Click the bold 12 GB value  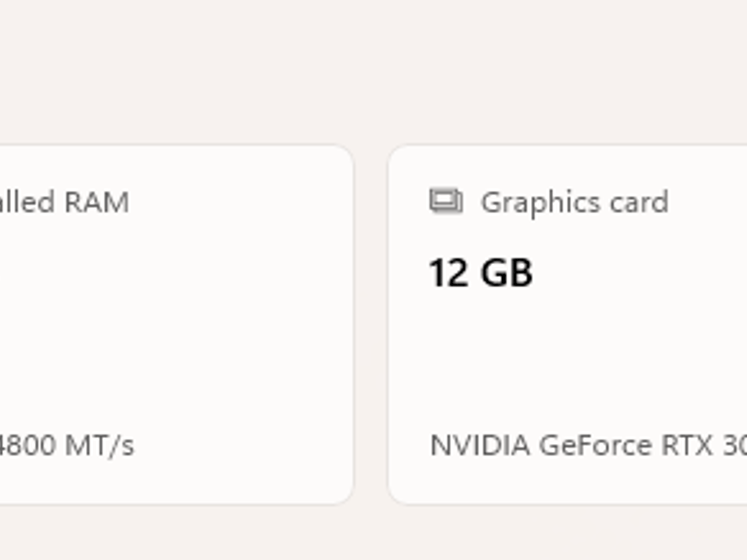point(481,273)
